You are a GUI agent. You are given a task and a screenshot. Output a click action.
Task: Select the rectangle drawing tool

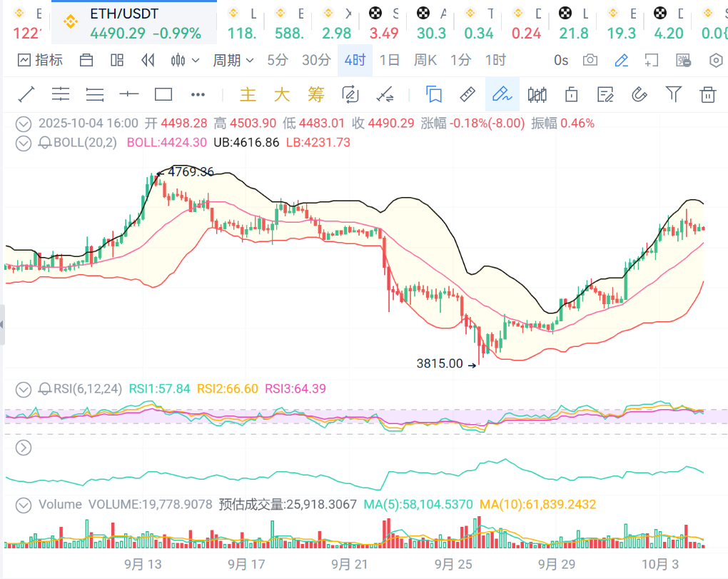point(163,95)
